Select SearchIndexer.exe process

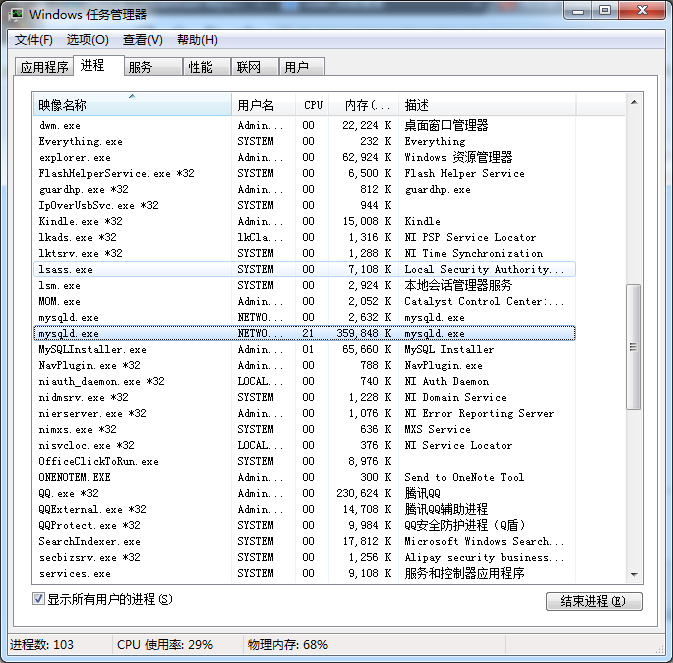tap(304, 541)
